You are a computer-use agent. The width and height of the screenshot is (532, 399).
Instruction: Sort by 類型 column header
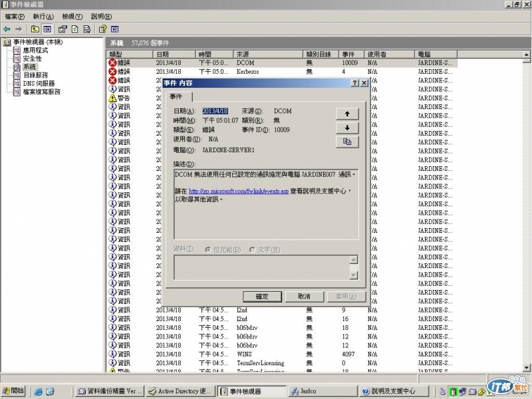(129, 55)
